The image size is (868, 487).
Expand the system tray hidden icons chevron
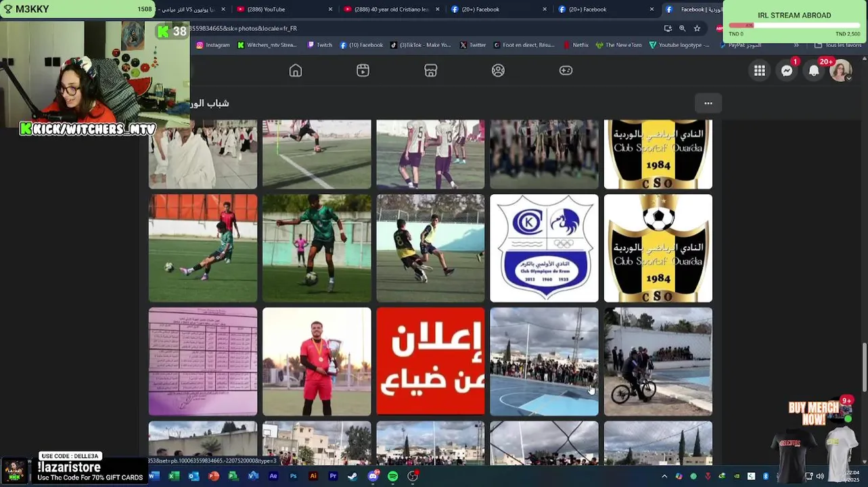pyautogui.click(x=664, y=476)
